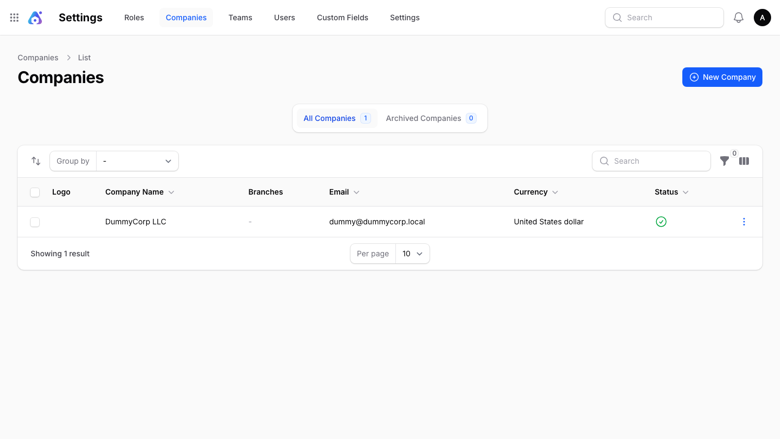780x439 pixels.
Task: Sort by Currency column
Action: click(x=536, y=192)
